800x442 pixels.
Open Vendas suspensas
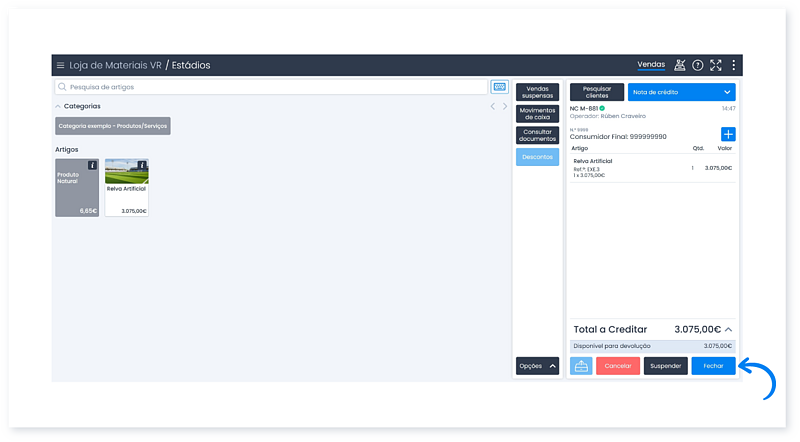pyautogui.click(x=537, y=92)
